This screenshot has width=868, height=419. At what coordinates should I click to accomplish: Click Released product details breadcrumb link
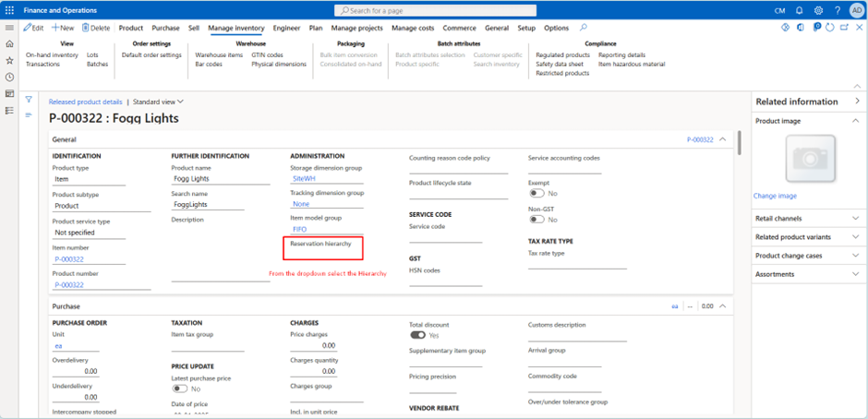point(85,102)
